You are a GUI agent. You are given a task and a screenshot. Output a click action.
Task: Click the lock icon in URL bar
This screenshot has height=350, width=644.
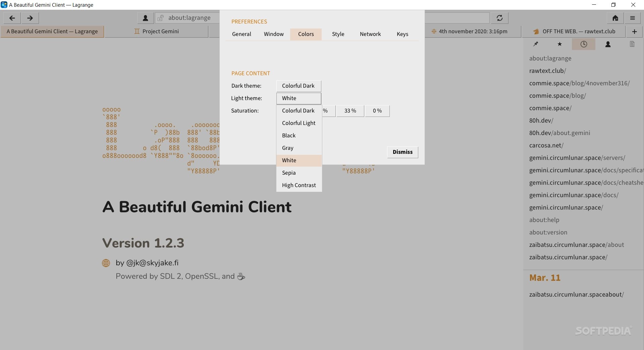point(161,18)
